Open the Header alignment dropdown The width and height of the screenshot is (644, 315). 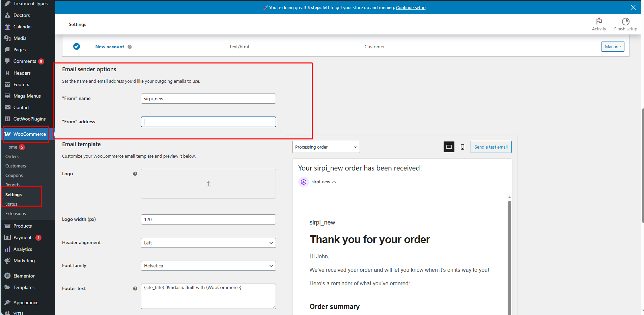(x=208, y=243)
